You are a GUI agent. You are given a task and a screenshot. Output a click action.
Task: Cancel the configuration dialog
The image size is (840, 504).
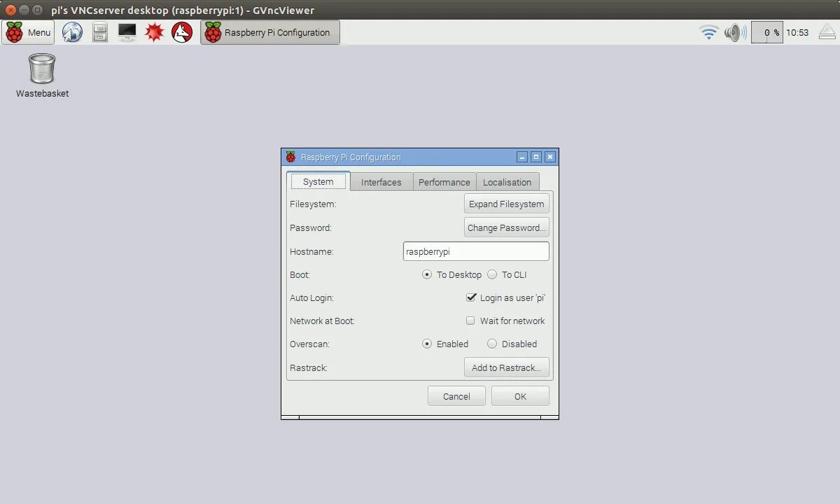point(456,396)
